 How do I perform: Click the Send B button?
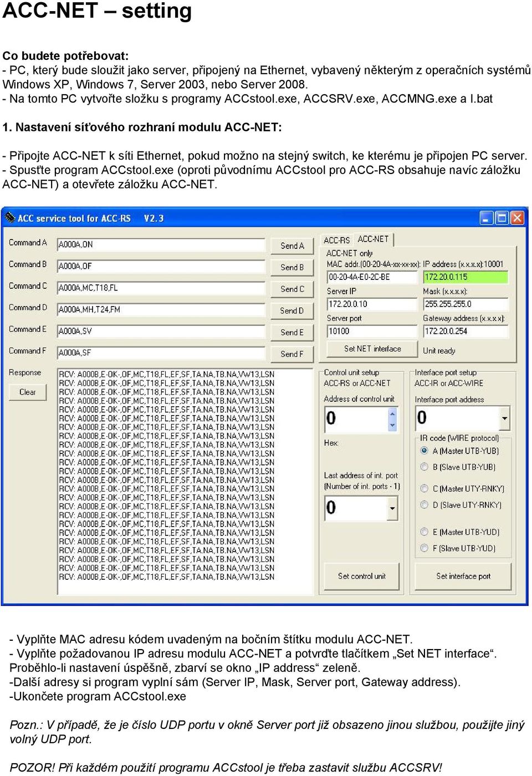tap(292, 267)
